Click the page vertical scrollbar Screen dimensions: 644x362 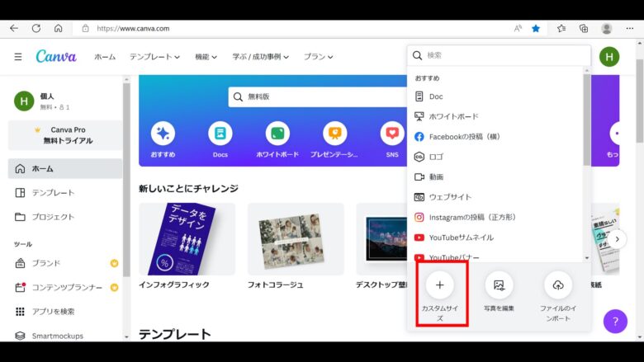click(640, 101)
